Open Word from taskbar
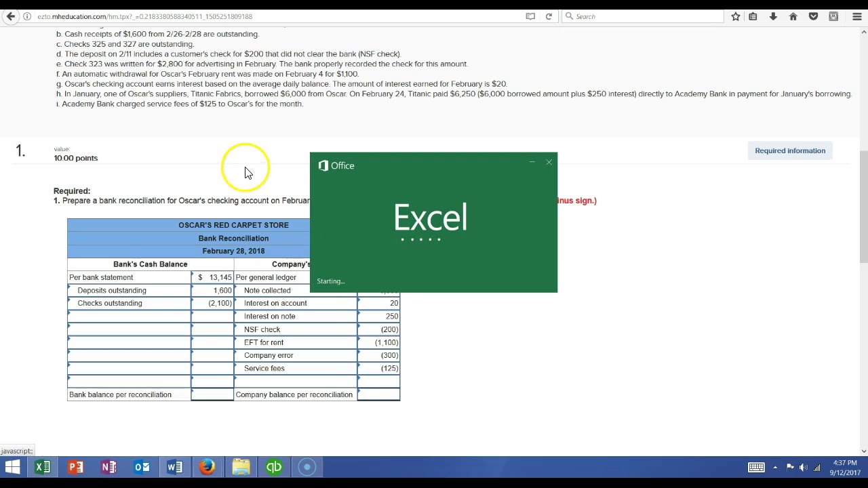Viewport: 868px width, 488px height. [x=174, y=467]
